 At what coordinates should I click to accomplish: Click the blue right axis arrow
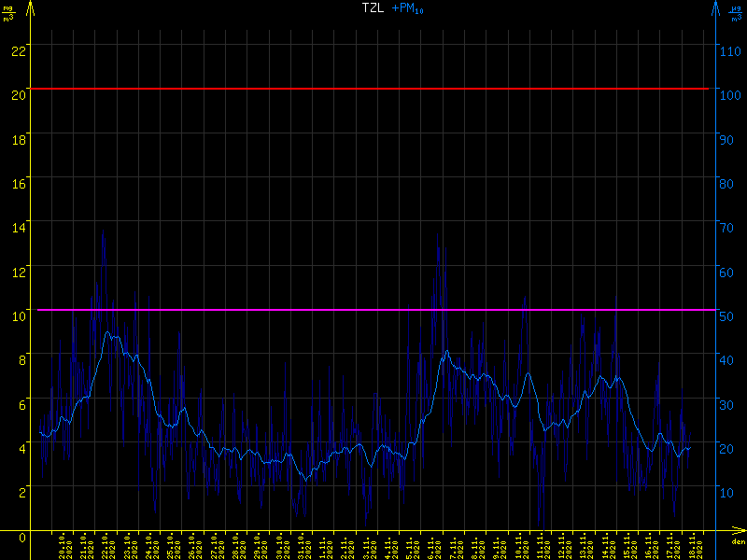(x=715, y=8)
